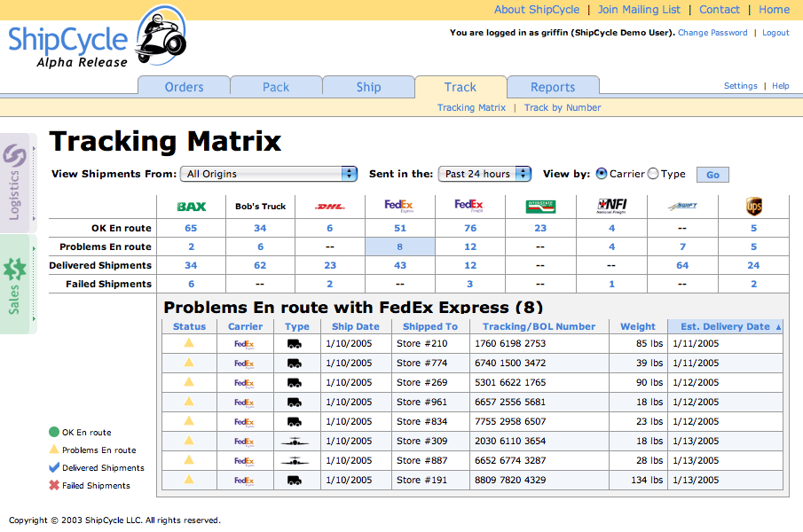803x532 pixels.
Task: Click yellow Problems En route legend icon
Action: [54, 450]
